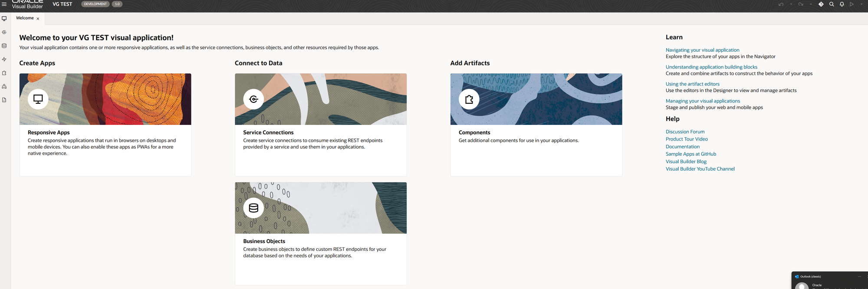The height and width of the screenshot is (289, 868).
Task: Open the Source View file icon in sidebar
Action: coord(4,100)
